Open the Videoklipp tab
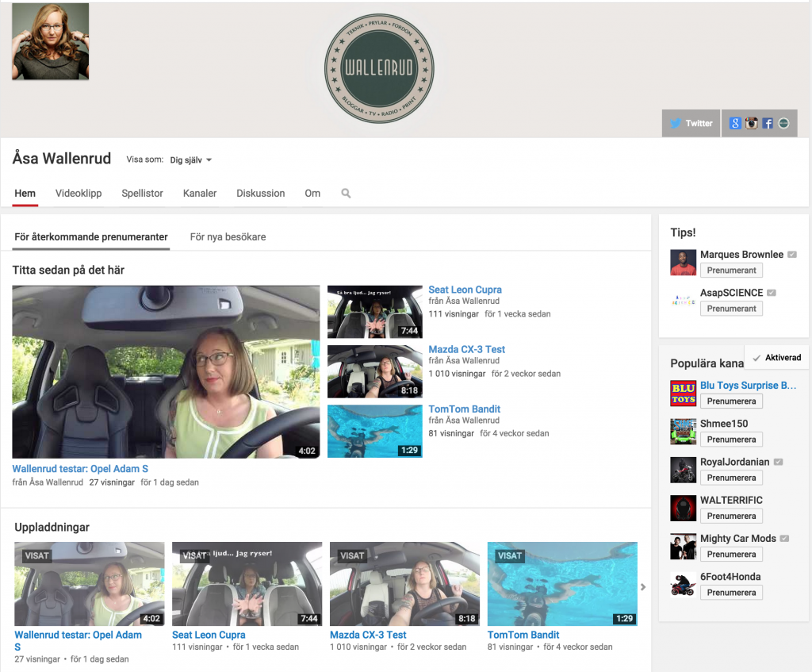The height and width of the screenshot is (672, 812). (79, 193)
